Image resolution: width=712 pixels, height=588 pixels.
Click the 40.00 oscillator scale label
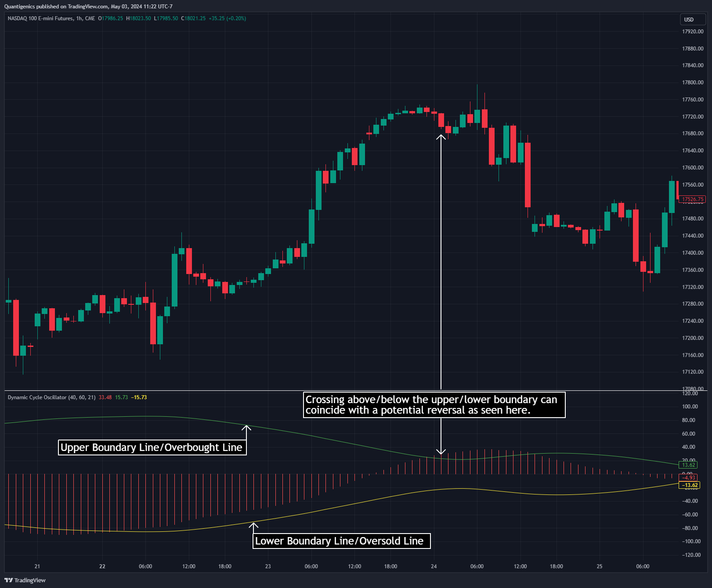click(x=688, y=447)
